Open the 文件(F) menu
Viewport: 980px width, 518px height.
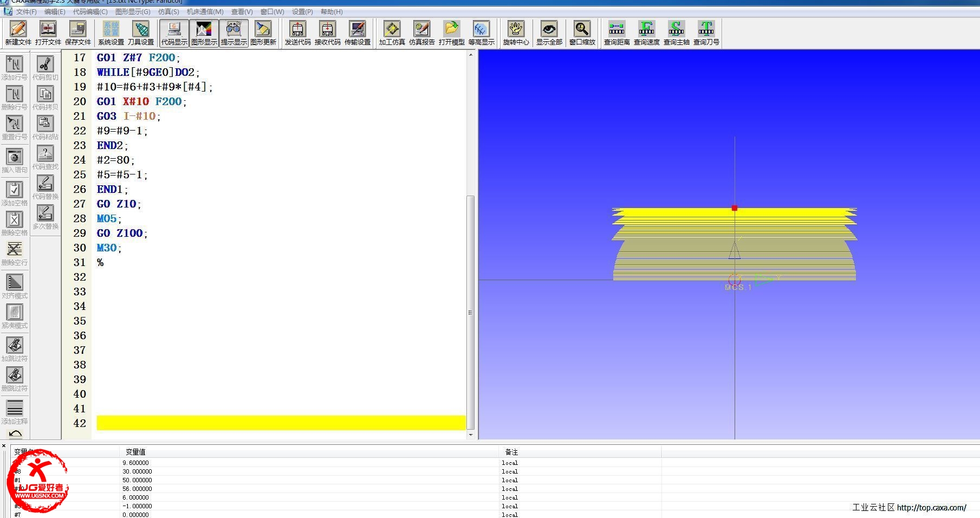[x=26, y=11]
